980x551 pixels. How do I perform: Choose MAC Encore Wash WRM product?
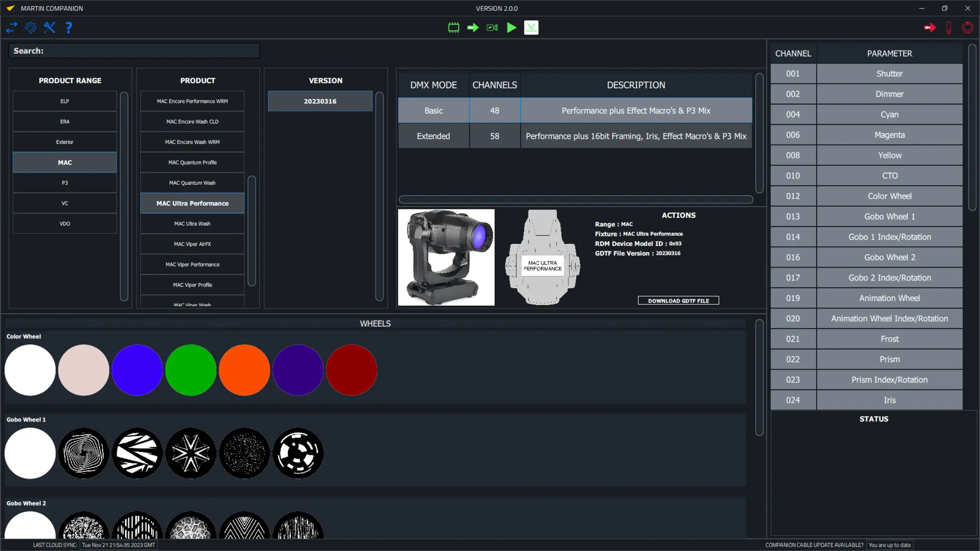pos(192,142)
